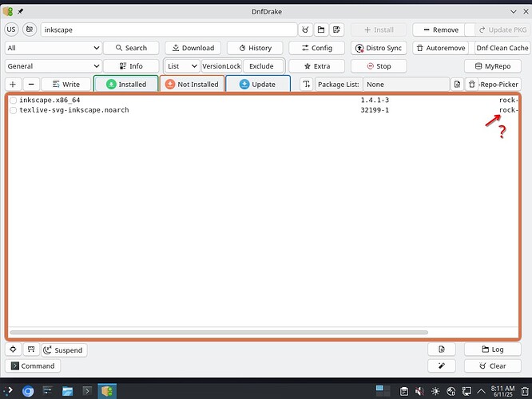The width and height of the screenshot is (532, 399).
Task: Click the Remove button
Action: click(441, 30)
